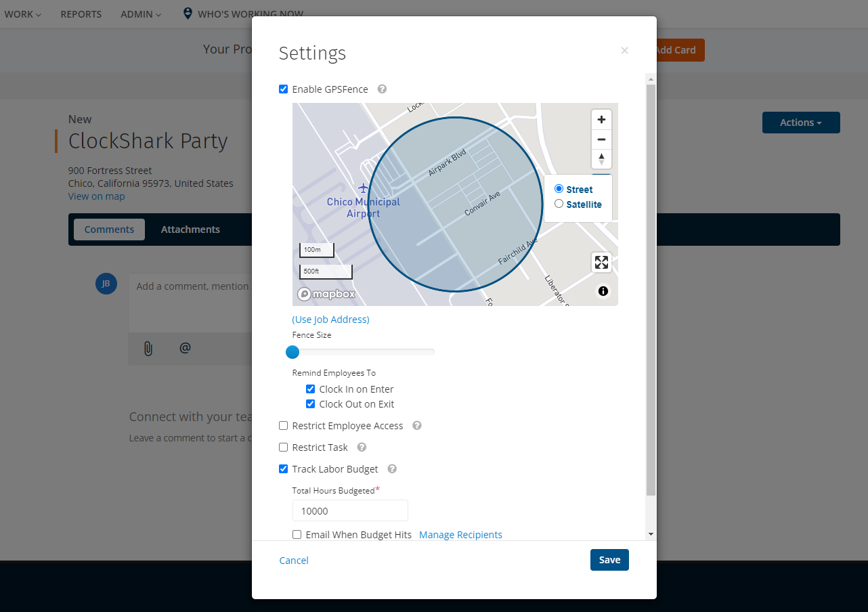Save the GPSFence settings
Screen dimensions: 868x612
click(609, 560)
